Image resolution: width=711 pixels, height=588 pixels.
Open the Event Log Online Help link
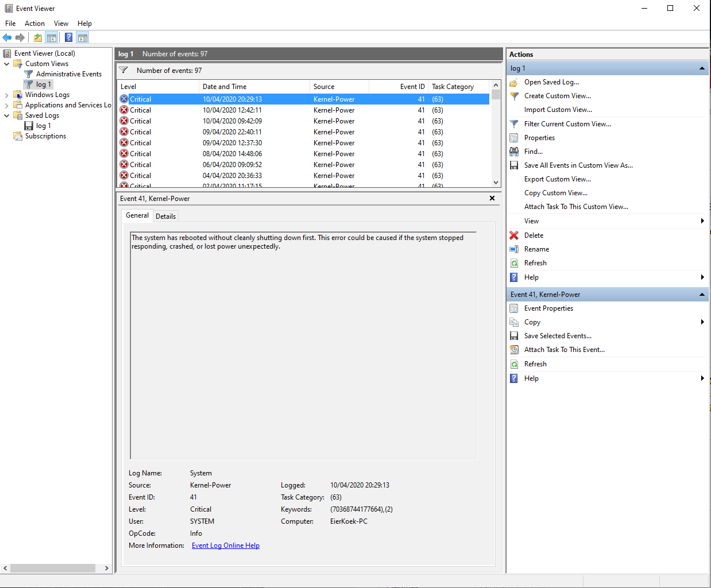tap(226, 546)
